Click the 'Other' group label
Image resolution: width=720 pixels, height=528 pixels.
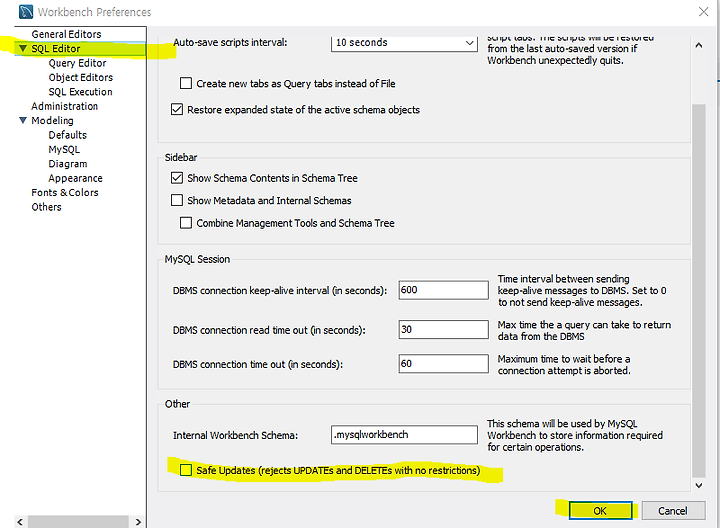[x=177, y=404]
